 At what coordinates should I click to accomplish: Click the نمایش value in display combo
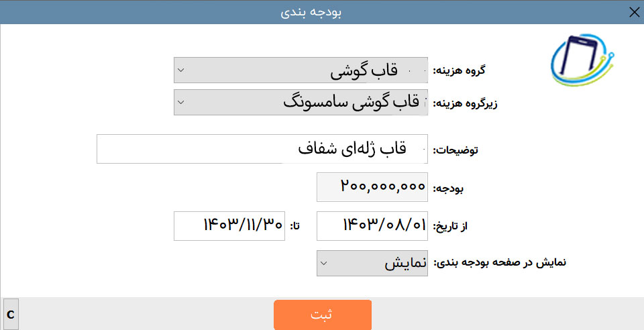point(405,263)
